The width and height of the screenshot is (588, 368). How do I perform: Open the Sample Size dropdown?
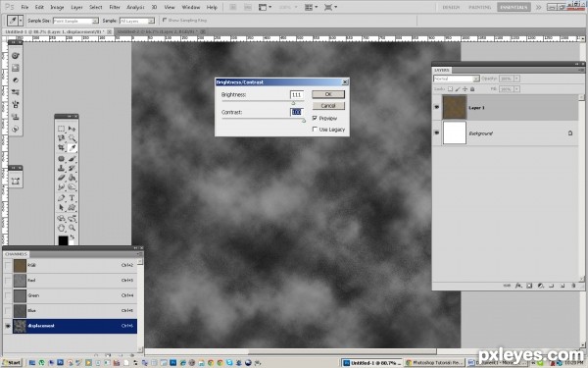[x=95, y=21]
